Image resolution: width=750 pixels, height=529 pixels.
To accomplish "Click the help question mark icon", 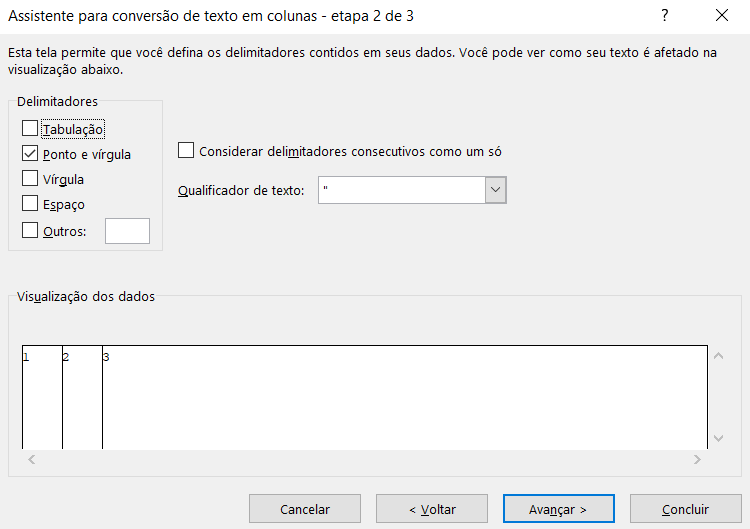I will (x=664, y=16).
